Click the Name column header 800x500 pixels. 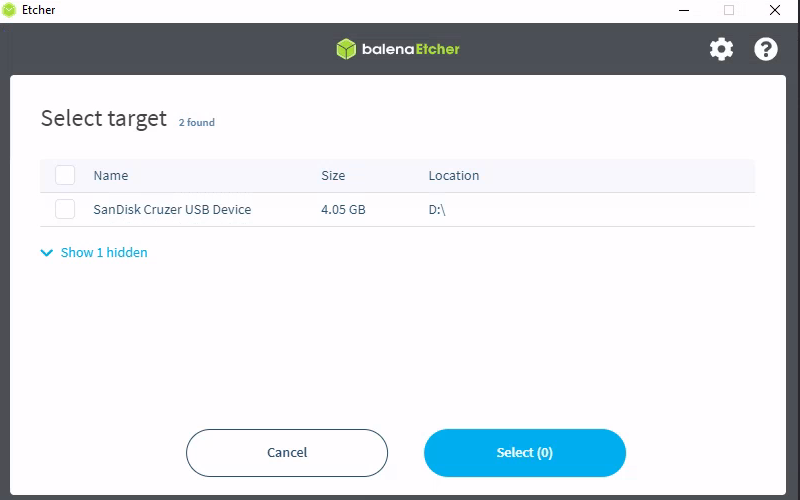coord(111,175)
